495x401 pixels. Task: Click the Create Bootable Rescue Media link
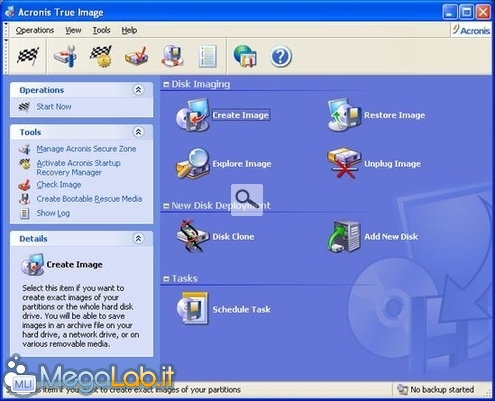click(x=89, y=199)
